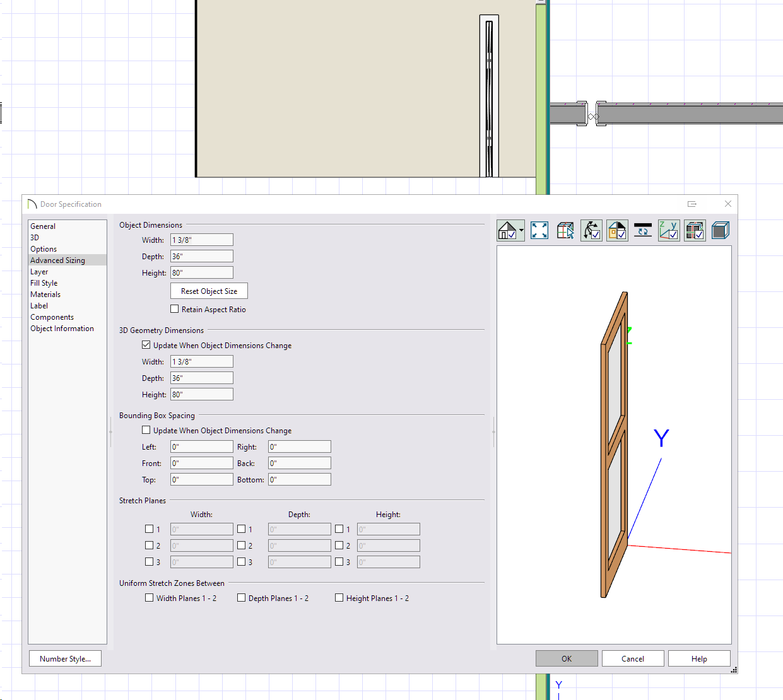Click the select stretch plane cursor icon
This screenshot has height=700, width=783.
pyautogui.click(x=565, y=231)
